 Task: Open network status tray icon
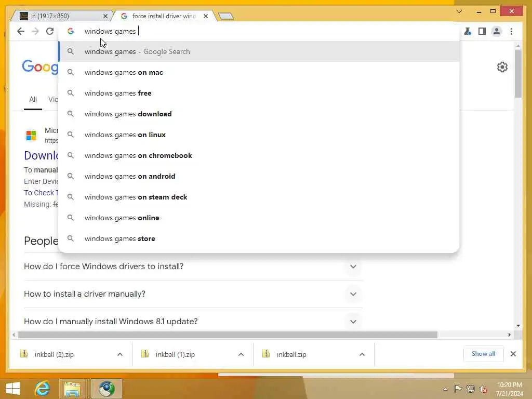[x=470, y=389]
